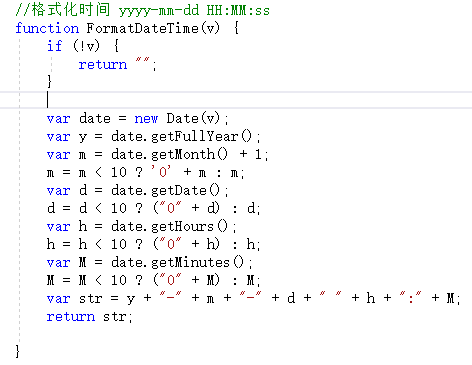Click on getDate() in the code
The image size is (472, 365).
185,190
